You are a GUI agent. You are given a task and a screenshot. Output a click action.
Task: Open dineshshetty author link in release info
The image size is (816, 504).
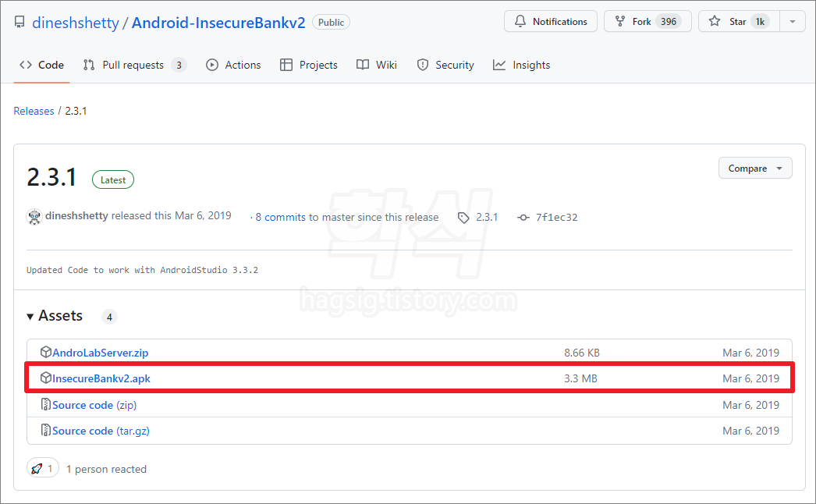pyautogui.click(x=76, y=215)
